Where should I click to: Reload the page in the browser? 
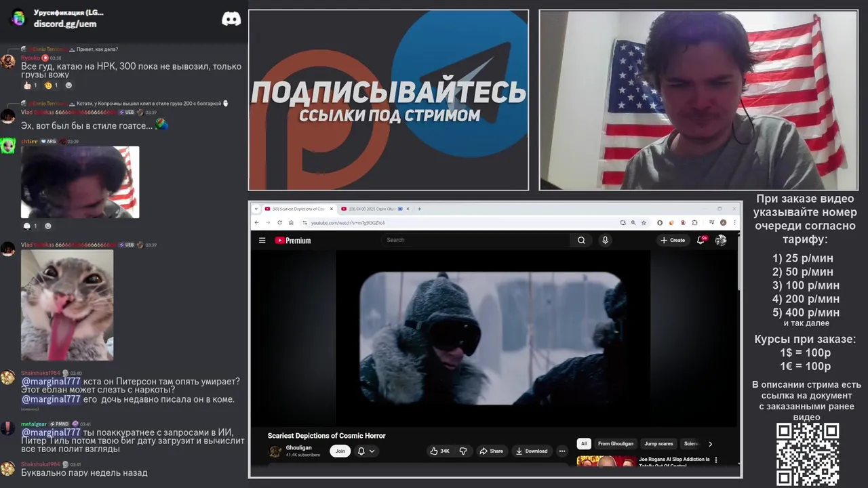pos(279,222)
